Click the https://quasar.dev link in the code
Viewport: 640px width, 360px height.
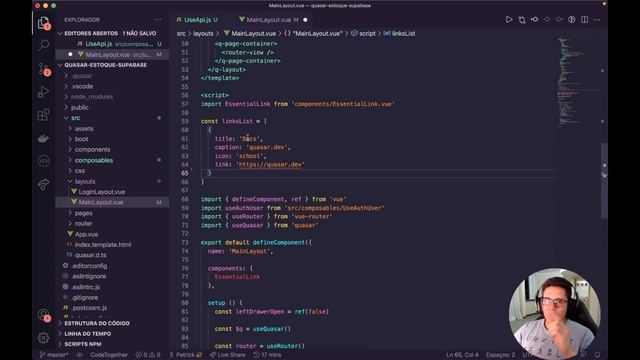(x=270, y=164)
